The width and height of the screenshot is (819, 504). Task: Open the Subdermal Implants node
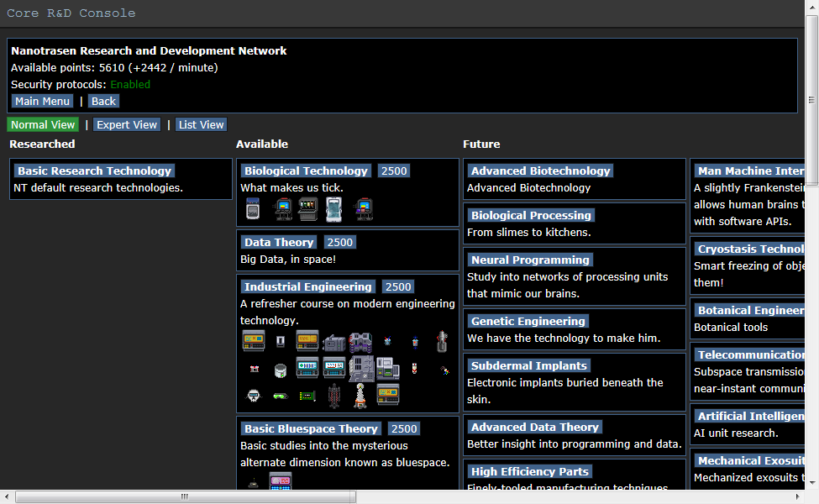(x=529, y=365)
